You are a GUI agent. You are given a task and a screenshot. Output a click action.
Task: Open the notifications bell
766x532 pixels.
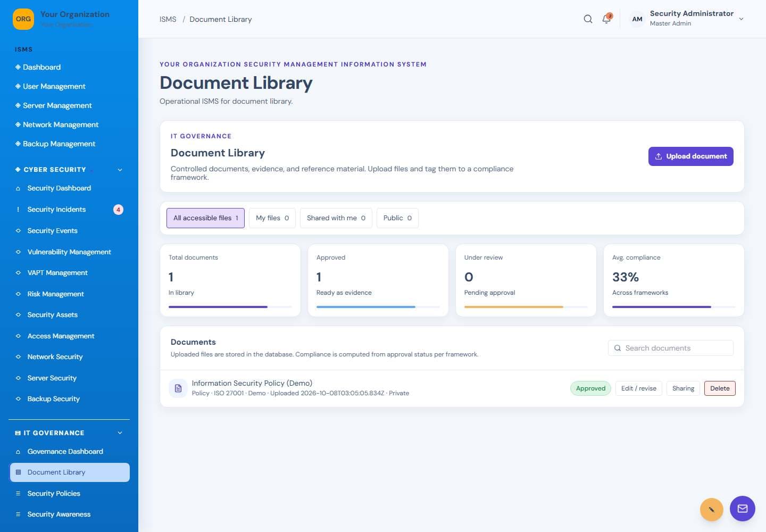[x=606, y=19]
